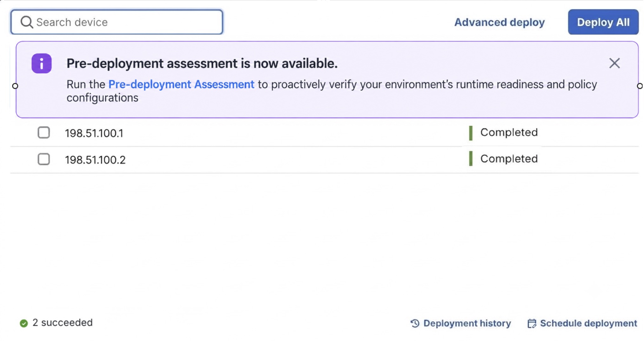Click device address 198.51.100.1
The image size is (644, 341).
(x=94, y=133)
